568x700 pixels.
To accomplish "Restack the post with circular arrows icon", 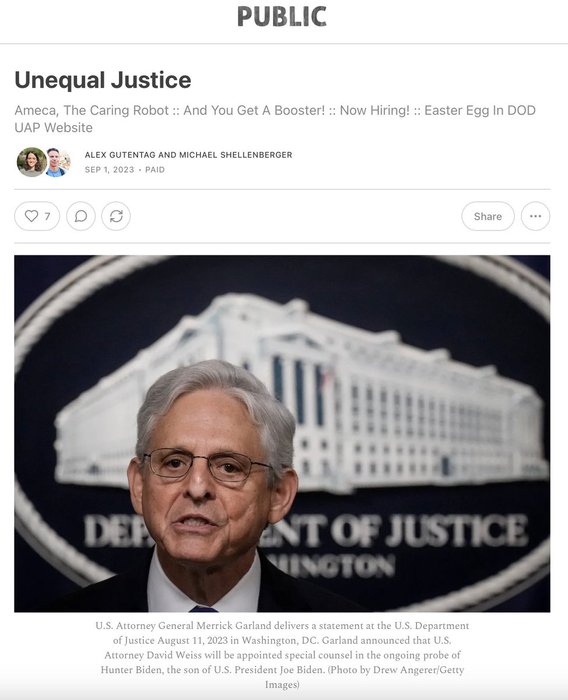I will coord(116,216).
